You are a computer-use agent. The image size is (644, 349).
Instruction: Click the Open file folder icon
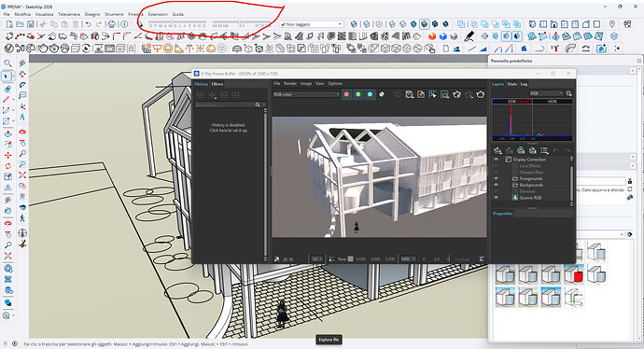20,24
